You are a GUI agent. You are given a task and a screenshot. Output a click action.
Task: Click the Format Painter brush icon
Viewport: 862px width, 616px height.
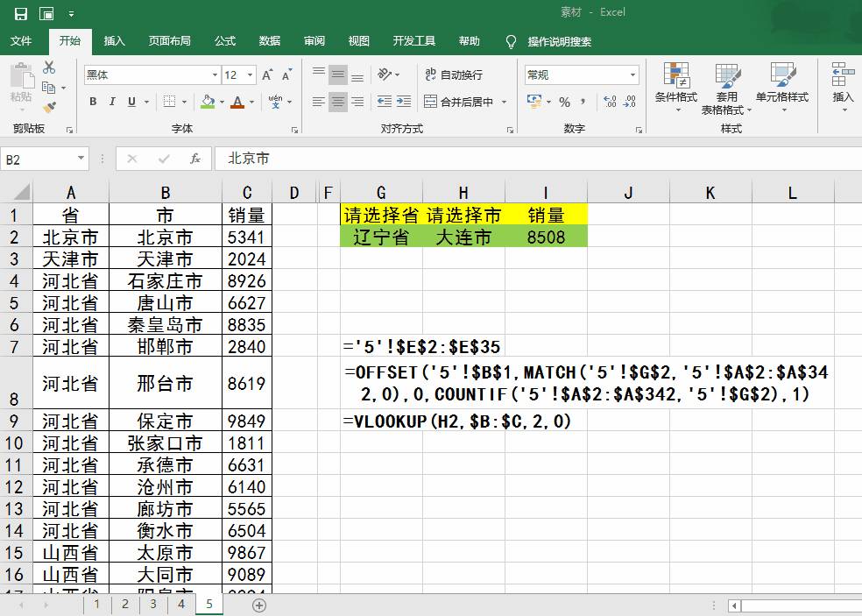[49, 107]
